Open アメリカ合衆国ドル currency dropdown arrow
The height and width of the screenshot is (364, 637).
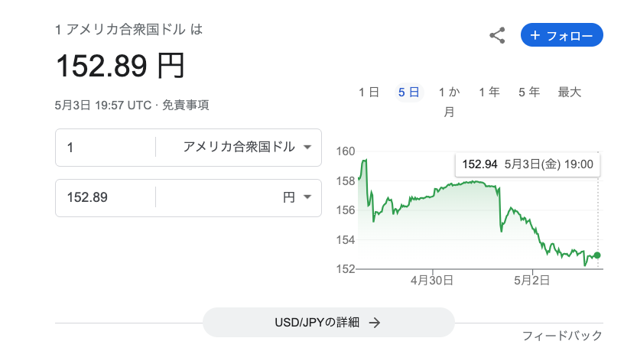tap(307, 147)
